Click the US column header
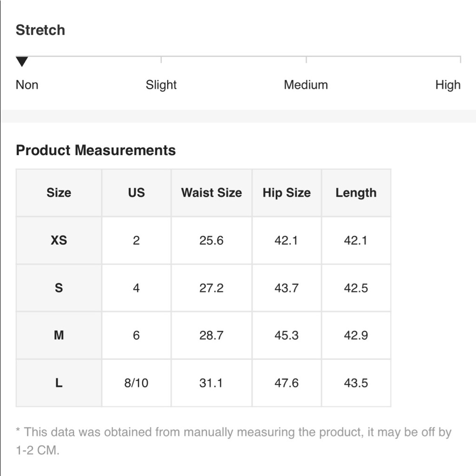Image resolution: width=476 pixels, height=476 pixels. (136, 193)
